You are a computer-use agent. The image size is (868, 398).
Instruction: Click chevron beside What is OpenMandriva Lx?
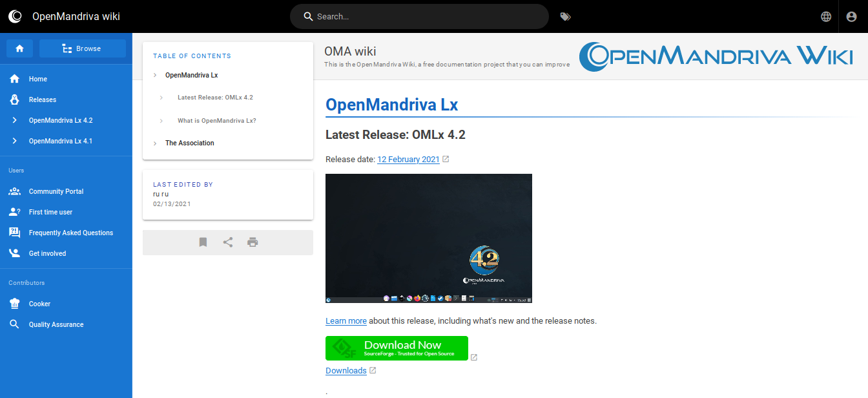(x=161, y=121)
